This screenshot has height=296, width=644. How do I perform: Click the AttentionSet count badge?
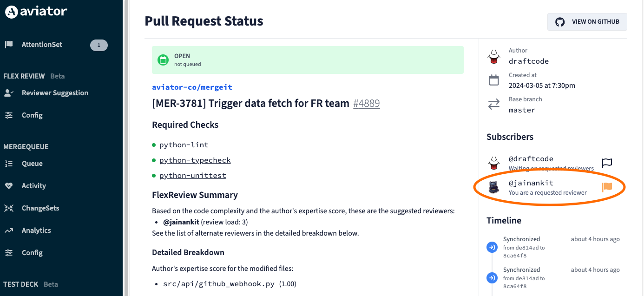tap(99, 45)
